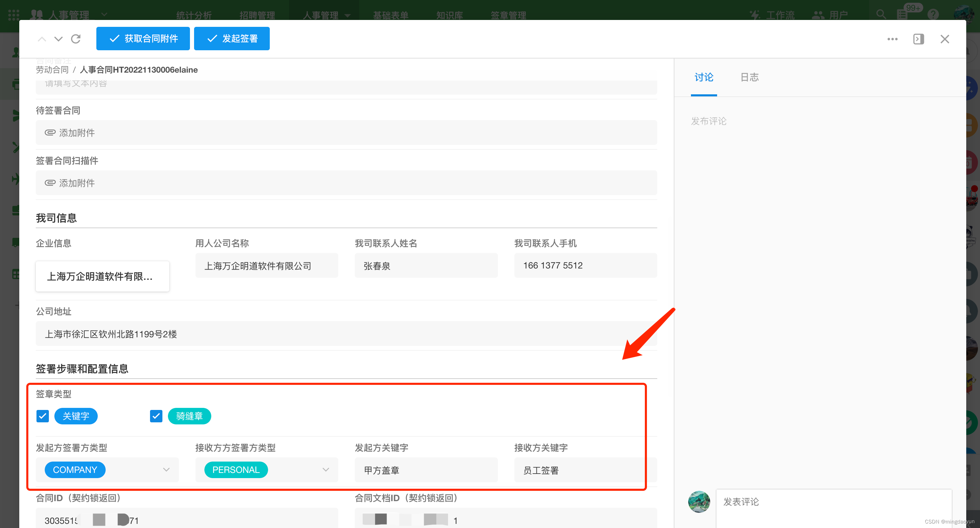980x528 pixels.
Task: Open the more options ellipsis menu
Action: pyautogui.click(x=892, y=39)
